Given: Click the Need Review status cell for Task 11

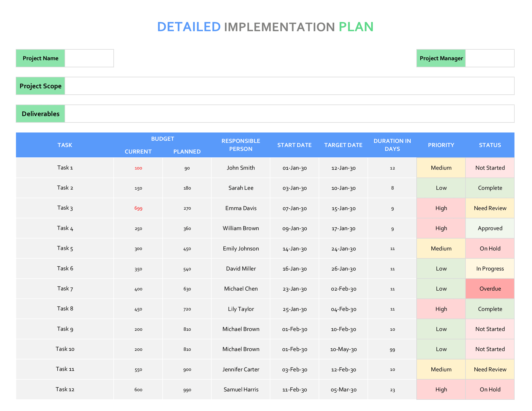Looking at the screenshot, I should click(x=490, y=369).
